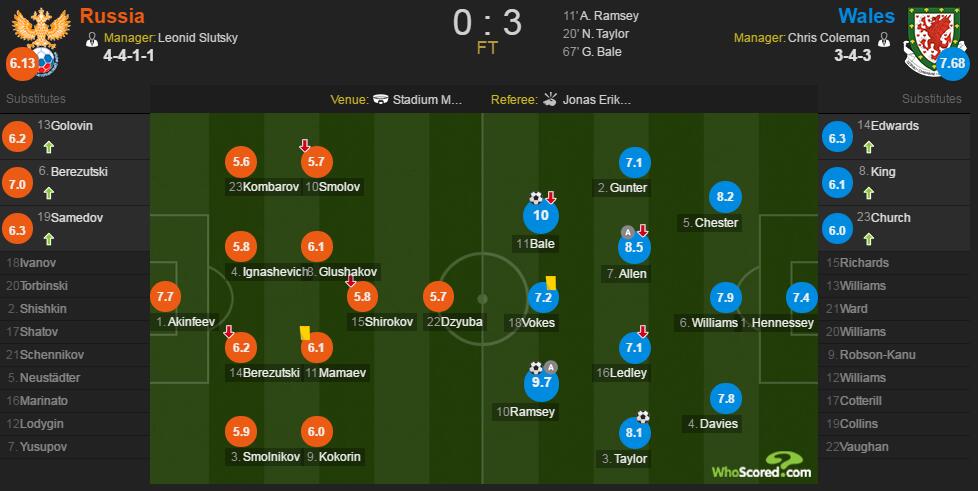Open the Russia team name link

[x=112, y=16]
